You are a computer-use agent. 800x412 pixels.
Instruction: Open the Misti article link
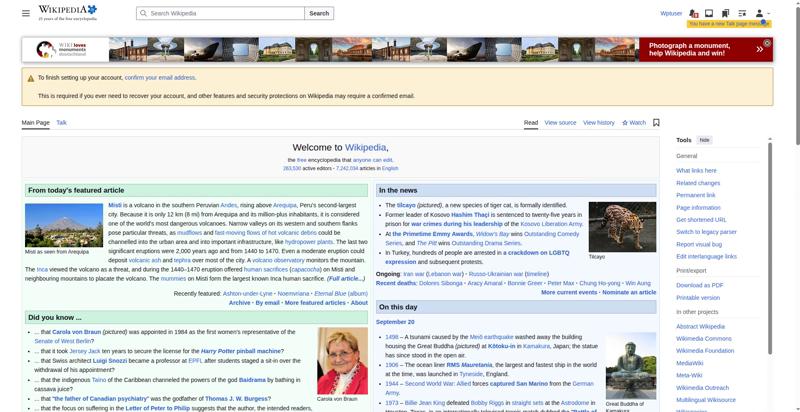pos(114,205)
